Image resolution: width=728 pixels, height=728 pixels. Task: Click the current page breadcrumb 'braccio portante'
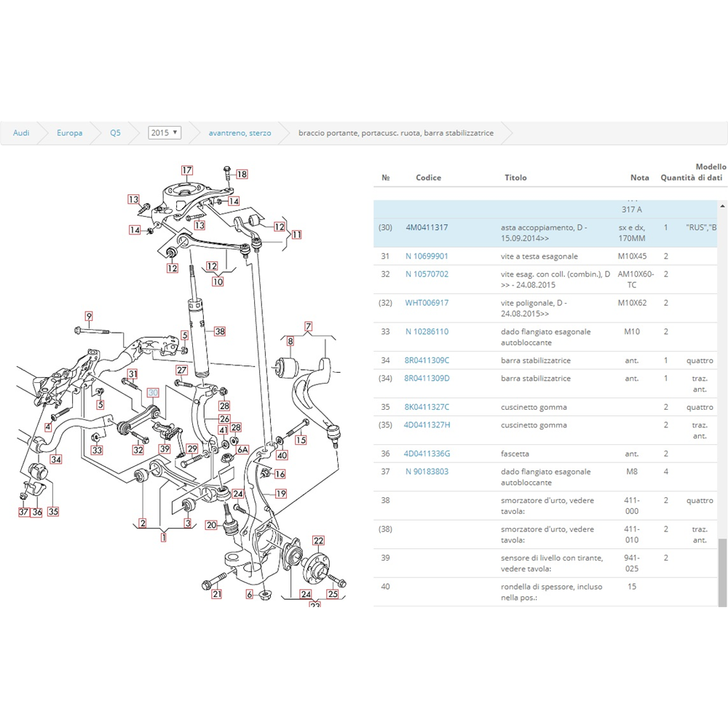tap(396, 132)
